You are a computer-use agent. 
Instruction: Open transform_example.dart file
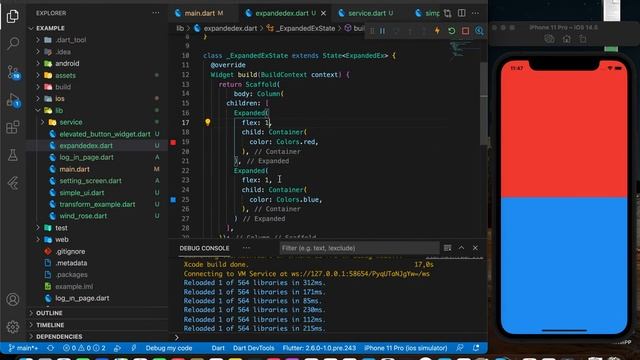[97, 204]
